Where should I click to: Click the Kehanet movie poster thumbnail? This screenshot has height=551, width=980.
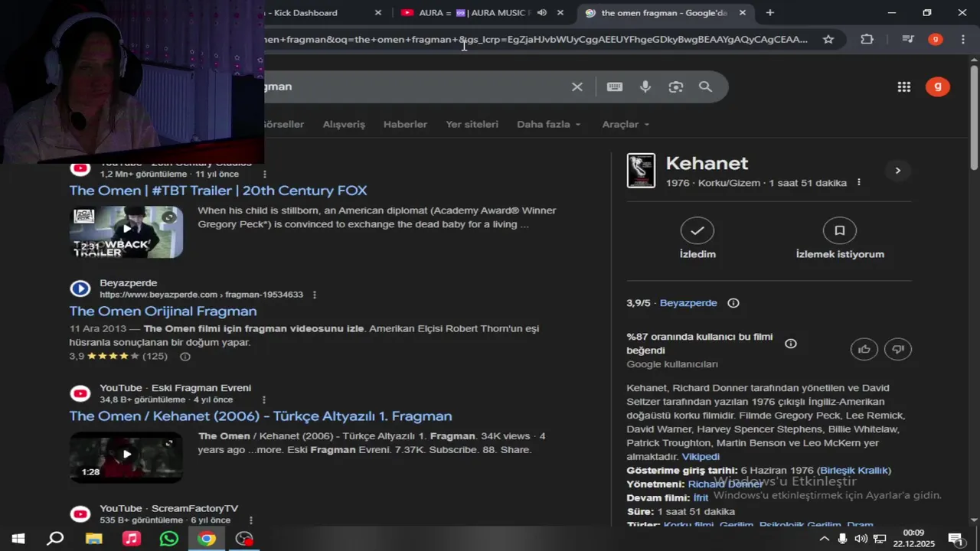point(641,171)
